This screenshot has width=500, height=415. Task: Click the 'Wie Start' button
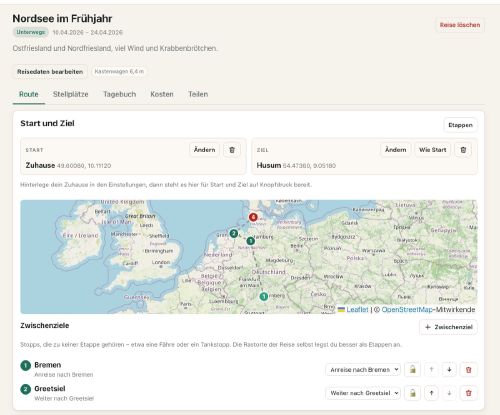(x=432, y=150)
